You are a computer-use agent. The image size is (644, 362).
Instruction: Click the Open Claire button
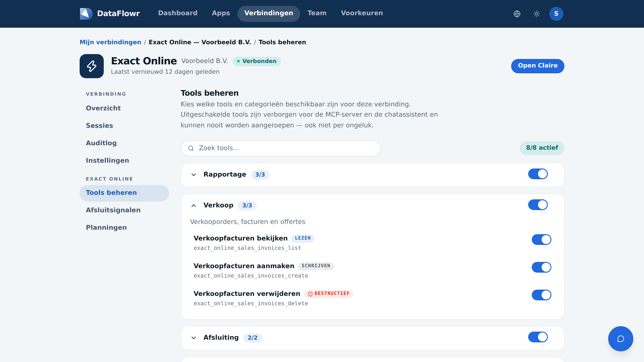pyautogui.click(x=538, y=66)
